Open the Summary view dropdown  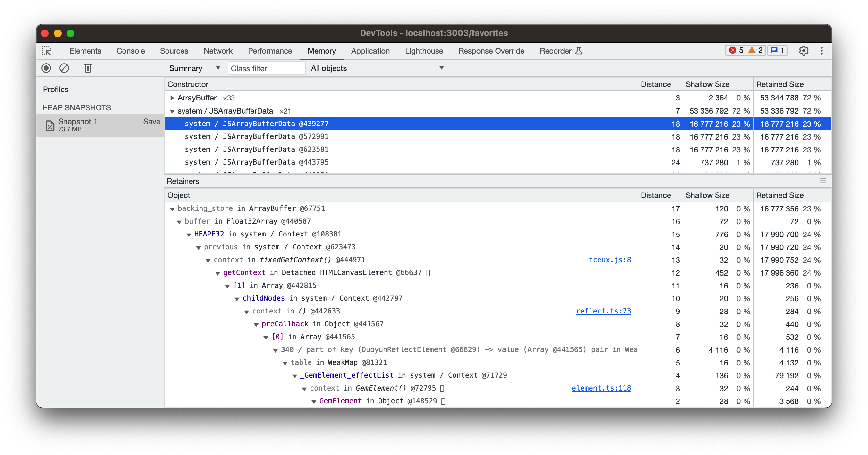(194, 68)
